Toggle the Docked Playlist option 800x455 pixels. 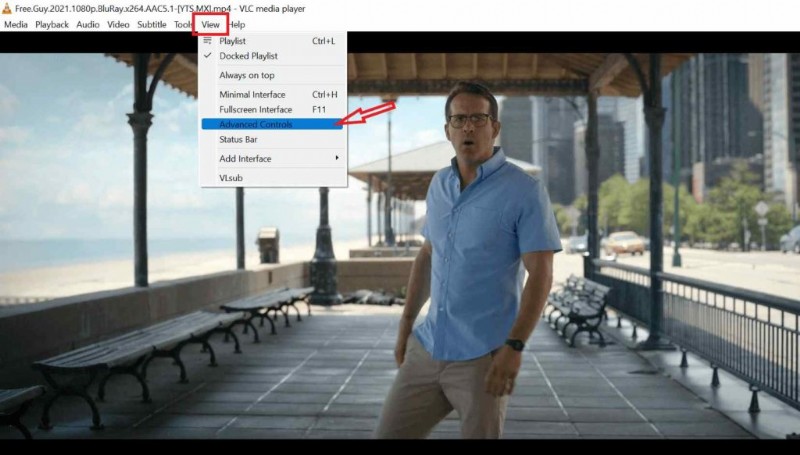click(x=273, y=56)
